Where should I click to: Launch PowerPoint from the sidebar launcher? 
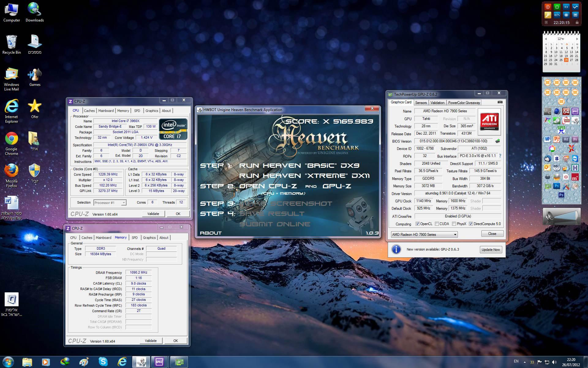click(x=557, y=139)
